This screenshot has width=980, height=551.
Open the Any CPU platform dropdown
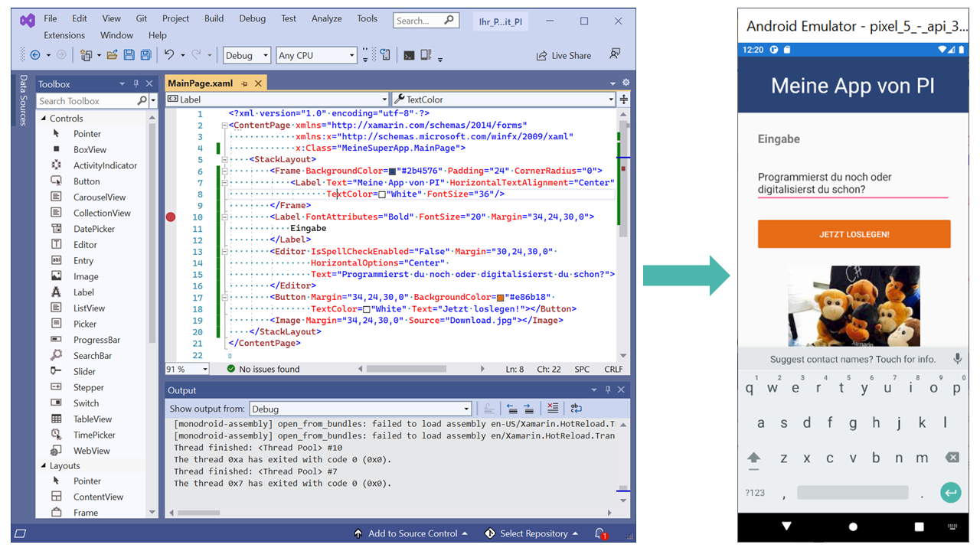(316, 55)
